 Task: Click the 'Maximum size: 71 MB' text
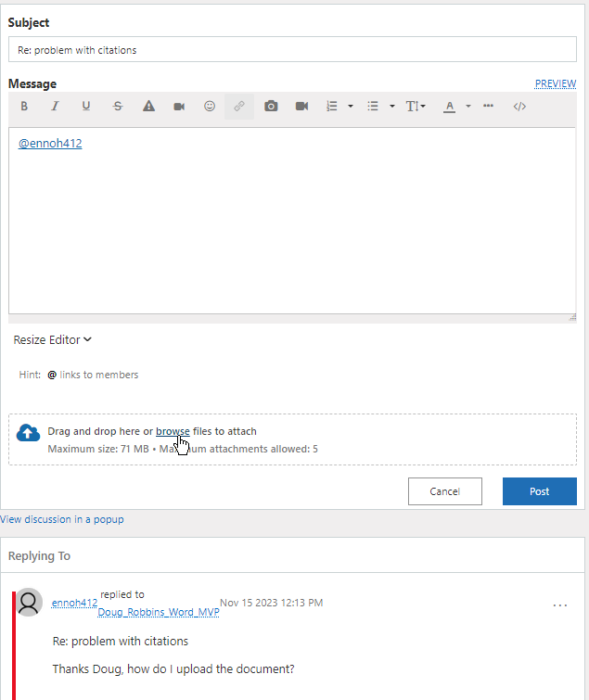[98, 449]
